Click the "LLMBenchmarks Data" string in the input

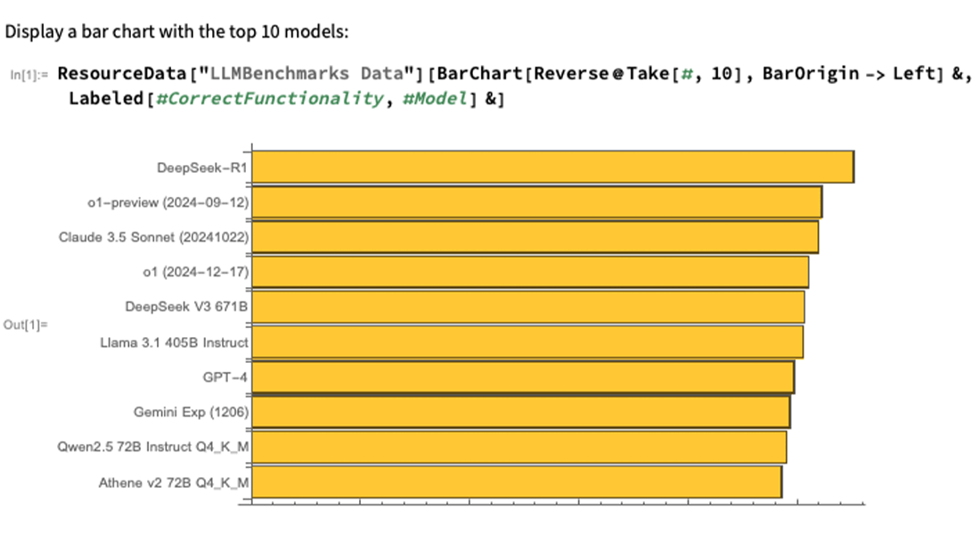point(290,74)
